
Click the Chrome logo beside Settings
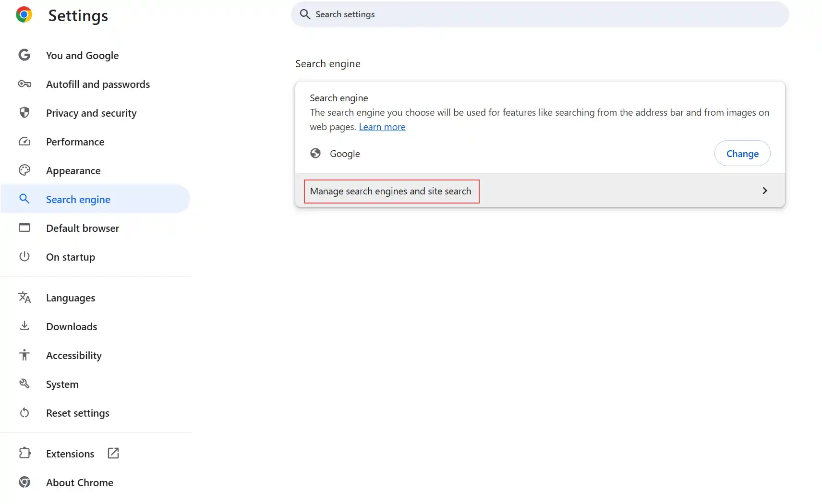coord(24,15)
